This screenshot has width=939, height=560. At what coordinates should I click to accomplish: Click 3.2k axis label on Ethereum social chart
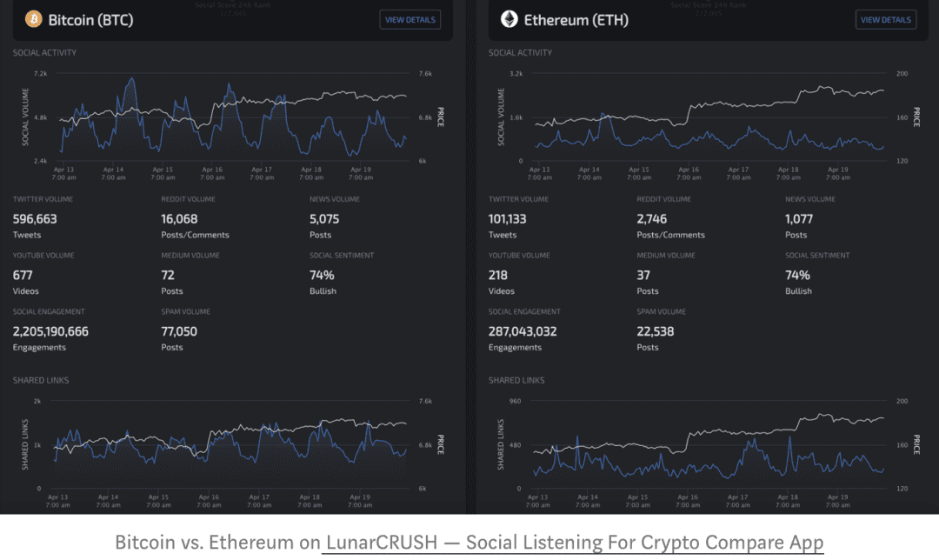pos(516,74)
